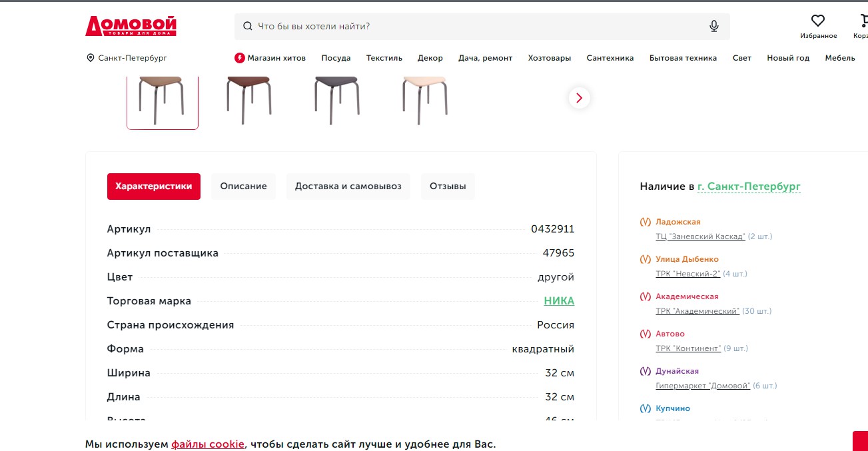Show next product thumbnails with arrow

(579, 98)
